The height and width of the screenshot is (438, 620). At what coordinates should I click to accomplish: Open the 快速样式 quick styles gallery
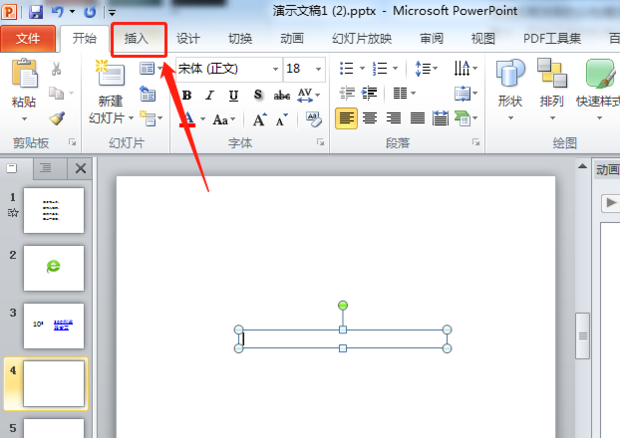coord(598,89)
